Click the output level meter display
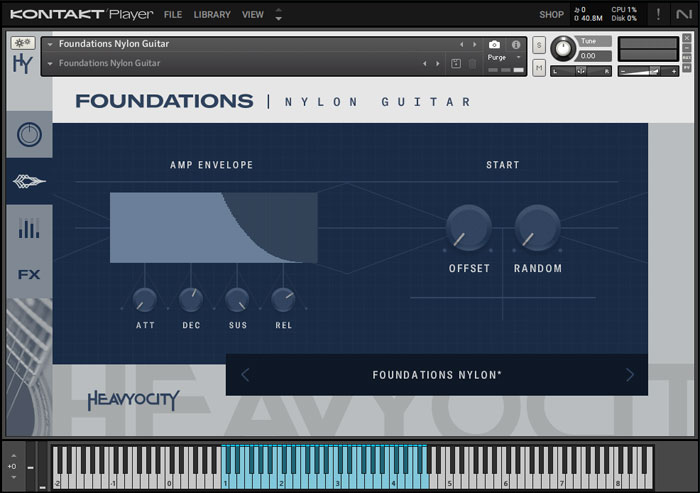700x493 pixels. pos(648,49)
